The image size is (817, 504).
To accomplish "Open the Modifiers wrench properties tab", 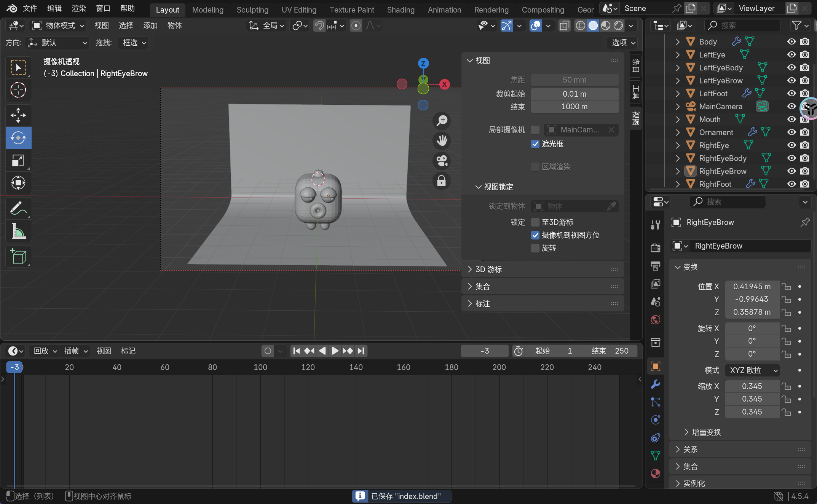I will pyautogui.click(x=655, y=384).
